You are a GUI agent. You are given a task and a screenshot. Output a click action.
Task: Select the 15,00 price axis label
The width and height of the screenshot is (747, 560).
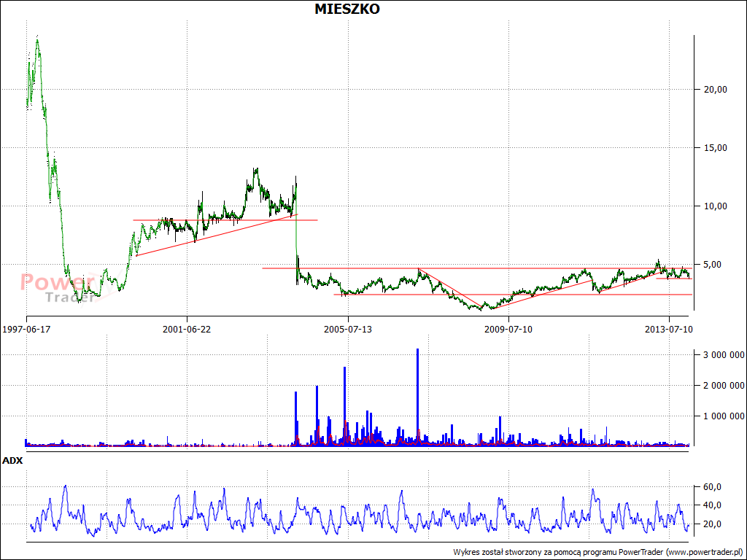[x=716, y=147]
